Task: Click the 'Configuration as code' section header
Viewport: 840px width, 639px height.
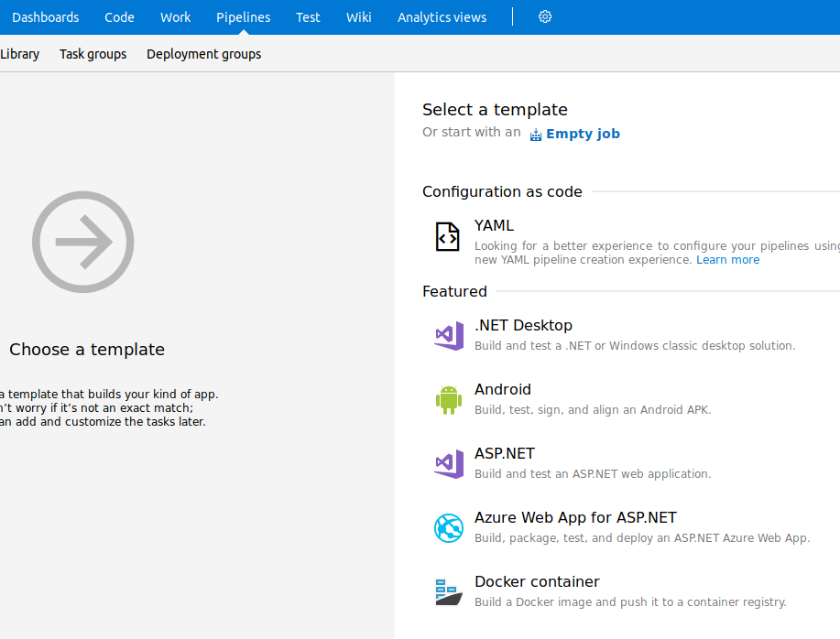Action: (x=502, y=191)
